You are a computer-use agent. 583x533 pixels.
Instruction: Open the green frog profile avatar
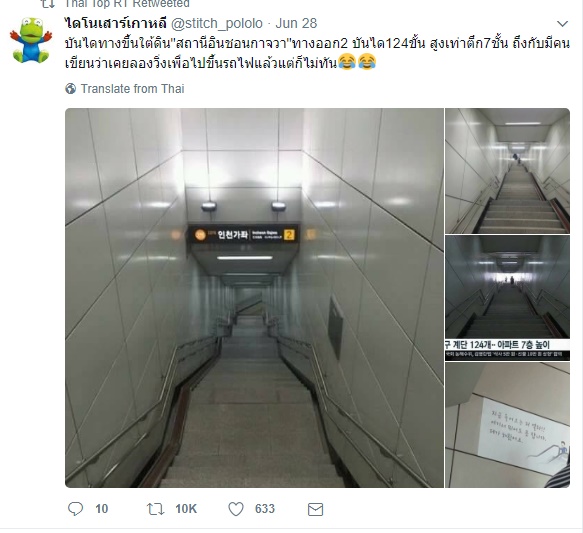(31, 40)
